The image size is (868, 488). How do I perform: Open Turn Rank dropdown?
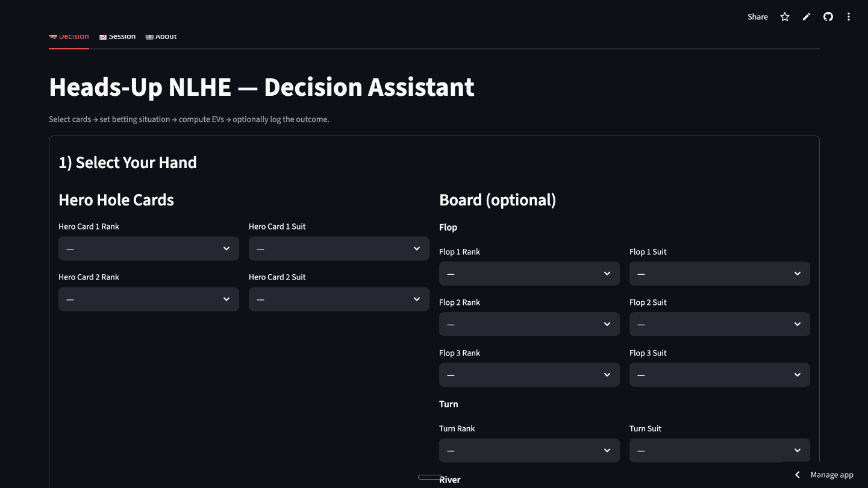pyautogui.click(x=529, y=450)
